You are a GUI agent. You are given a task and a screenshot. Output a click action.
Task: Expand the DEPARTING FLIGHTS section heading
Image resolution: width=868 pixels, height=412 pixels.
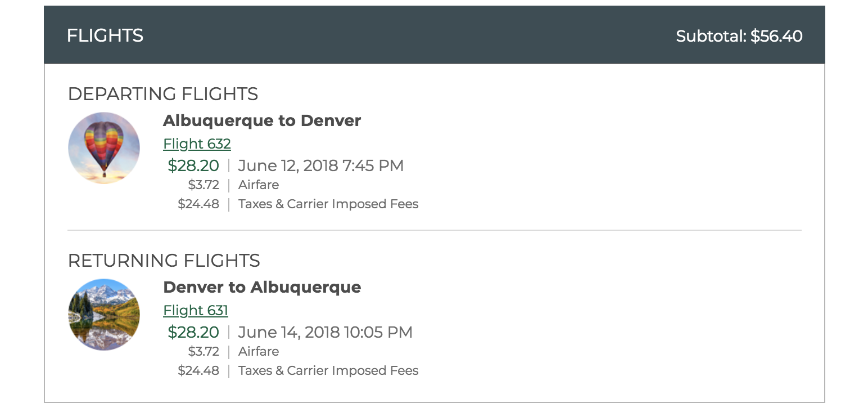162,94
